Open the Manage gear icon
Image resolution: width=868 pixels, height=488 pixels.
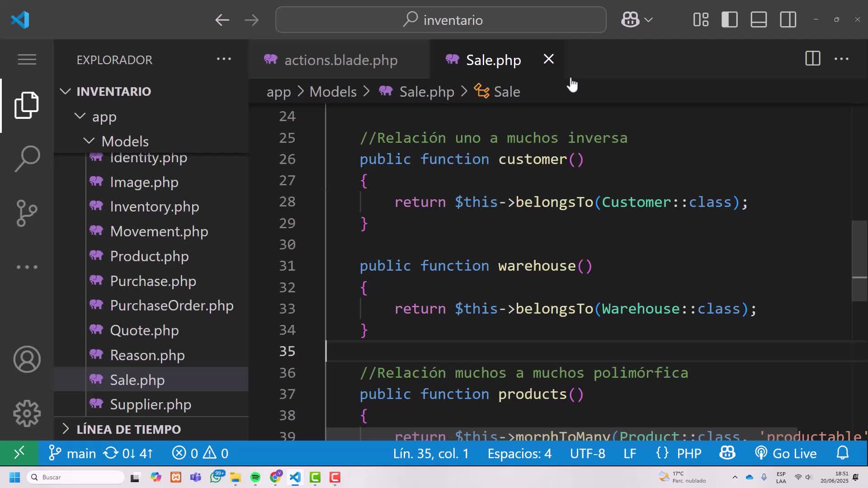(x=27, y=413)
